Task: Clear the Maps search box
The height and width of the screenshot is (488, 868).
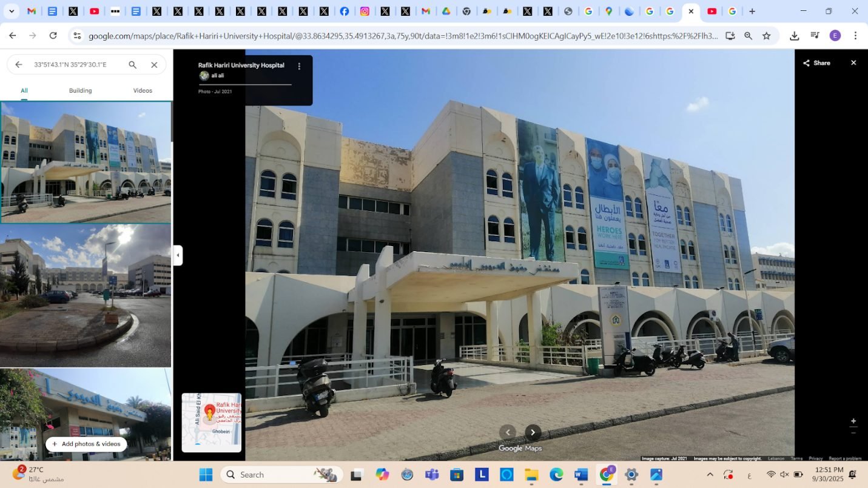Action: click(154, 65)
